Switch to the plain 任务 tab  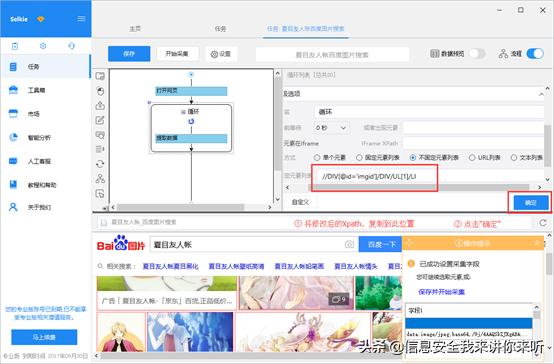coord(220,29)
